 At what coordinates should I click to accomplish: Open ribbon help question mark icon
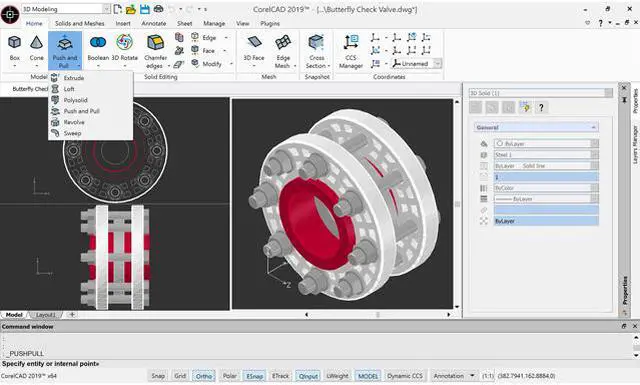point(600,23)
